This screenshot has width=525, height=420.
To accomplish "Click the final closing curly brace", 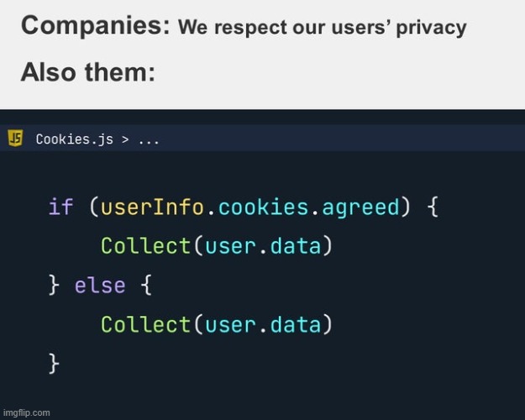I will point(54,364).
